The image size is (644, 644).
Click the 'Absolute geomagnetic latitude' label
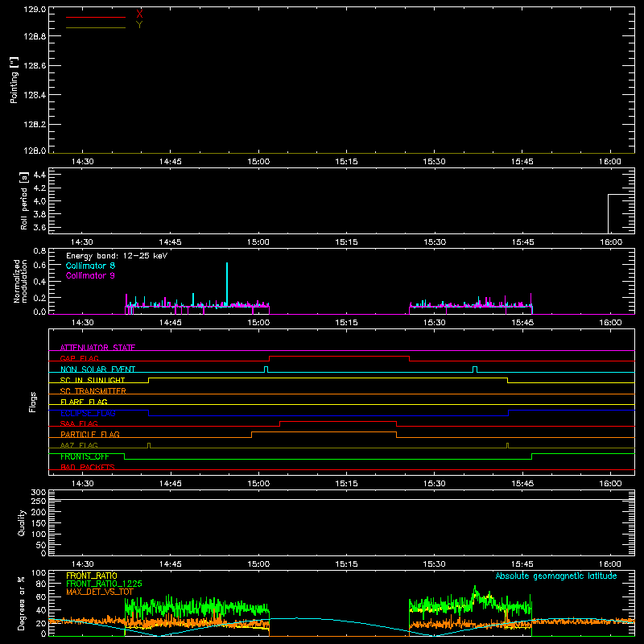click(556, 576)
